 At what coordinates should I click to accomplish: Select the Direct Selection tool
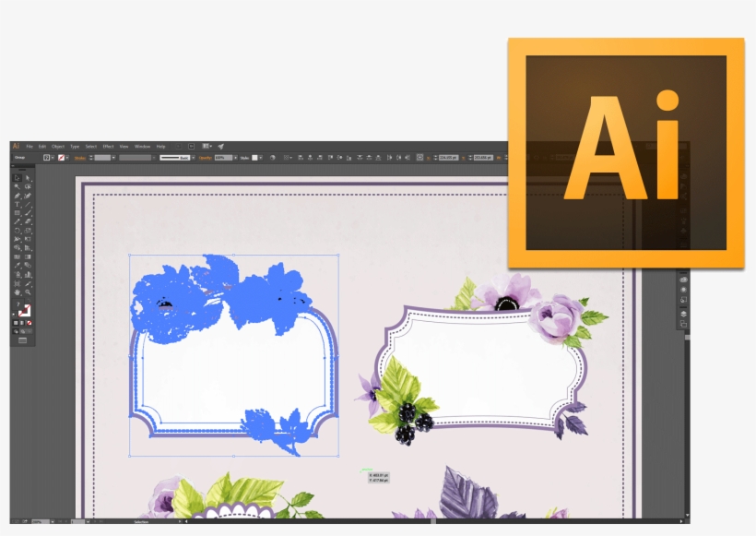coord(28,178)
